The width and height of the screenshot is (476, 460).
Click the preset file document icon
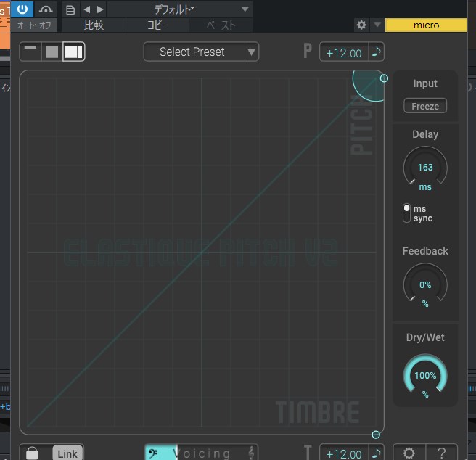70,9
